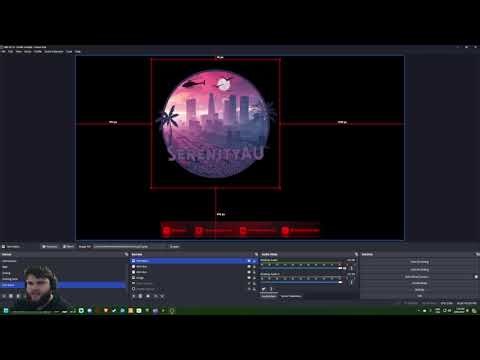Open the taskbar clock and date
The width and height of the screenshot is (480, 360).
[460, 311]
